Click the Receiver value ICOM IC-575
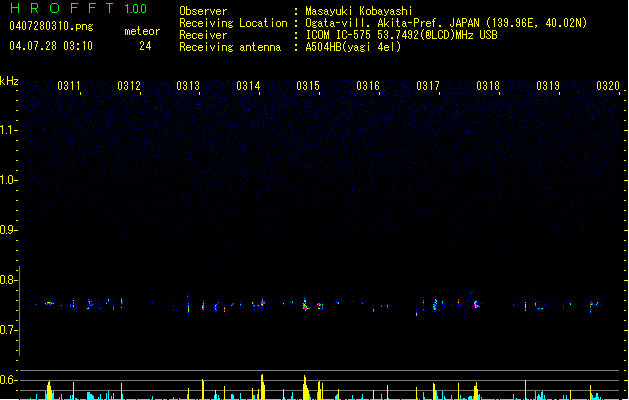 [339, 35]
